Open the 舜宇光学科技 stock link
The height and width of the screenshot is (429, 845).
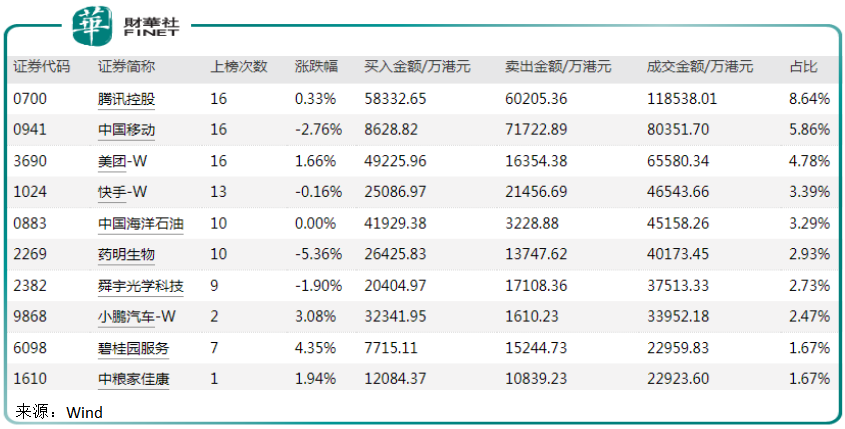click(x=141, y=285)
